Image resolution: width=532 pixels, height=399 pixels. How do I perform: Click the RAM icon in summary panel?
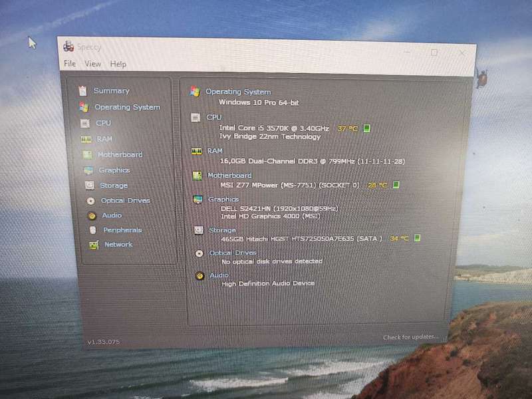pos(196,152)
